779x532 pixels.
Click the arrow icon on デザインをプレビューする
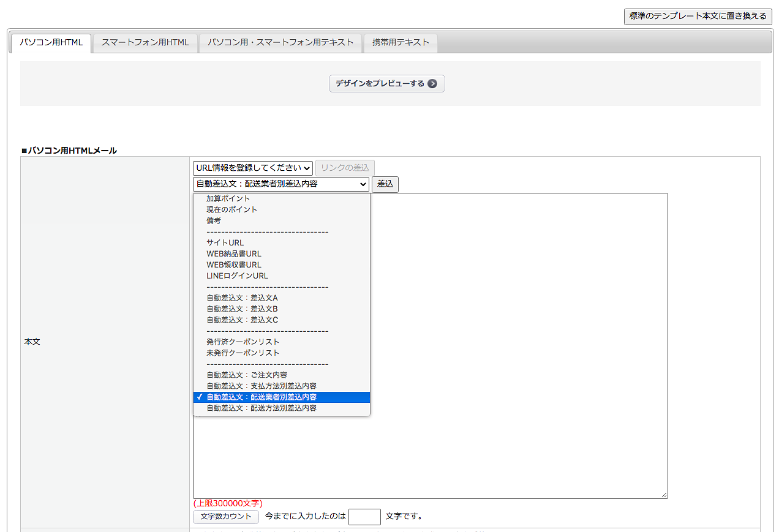432,84
